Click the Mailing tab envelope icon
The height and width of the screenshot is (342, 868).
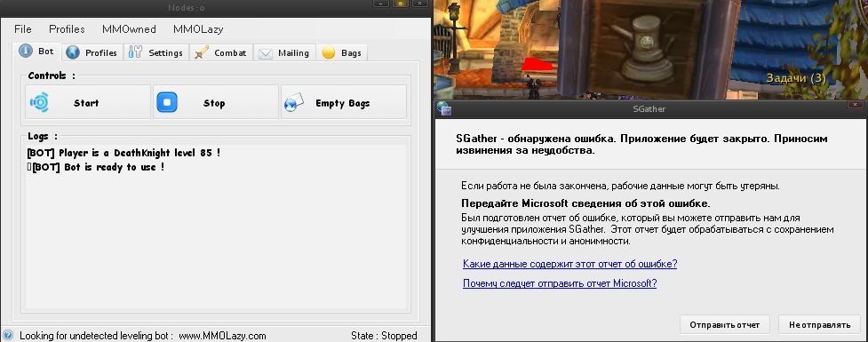[266, 53]
